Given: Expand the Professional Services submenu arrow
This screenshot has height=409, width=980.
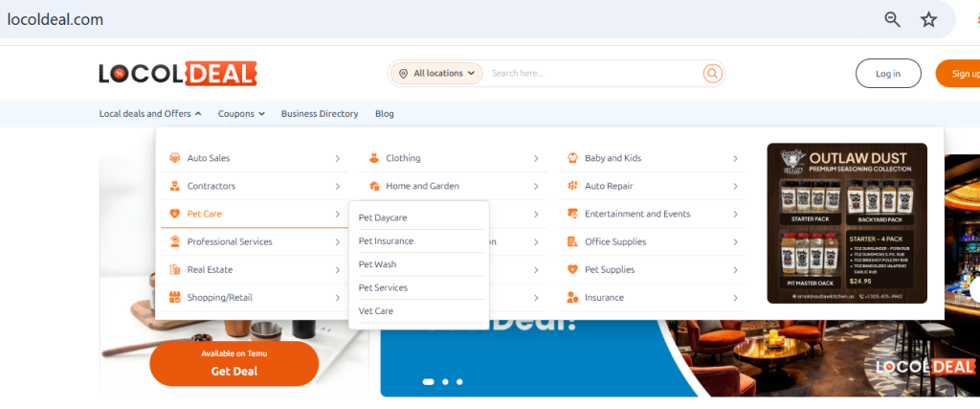Looking at the screenshot, I should 337,242.
